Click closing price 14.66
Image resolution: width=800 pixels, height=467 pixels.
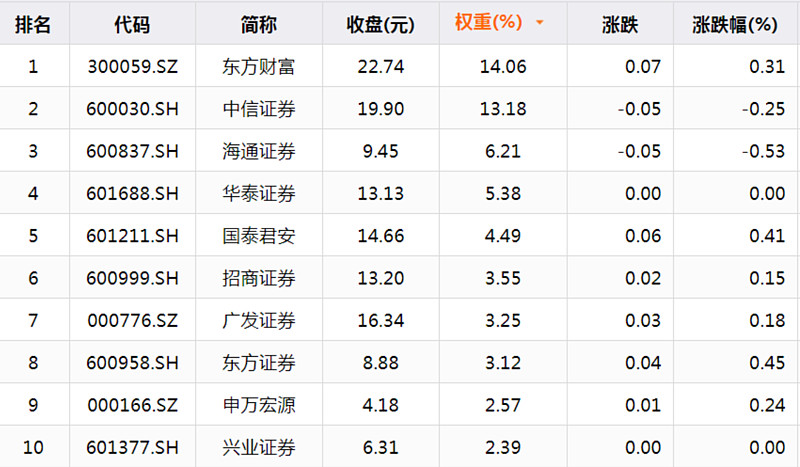381,236
